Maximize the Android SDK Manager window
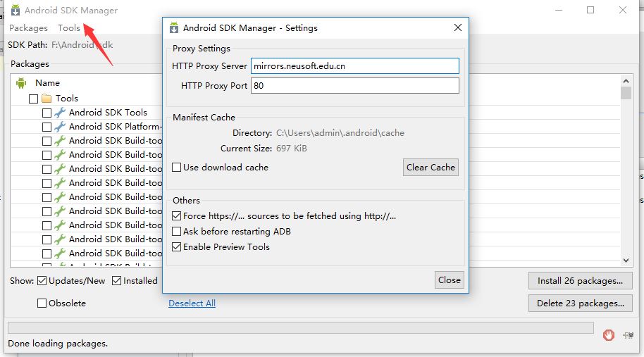The image size is (644, 357). click(590, 10)
